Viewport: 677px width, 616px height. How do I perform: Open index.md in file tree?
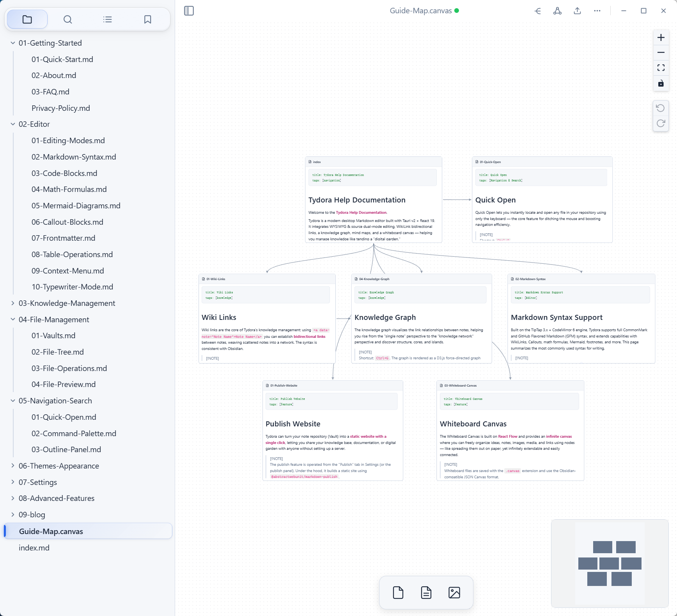(34, 548)
